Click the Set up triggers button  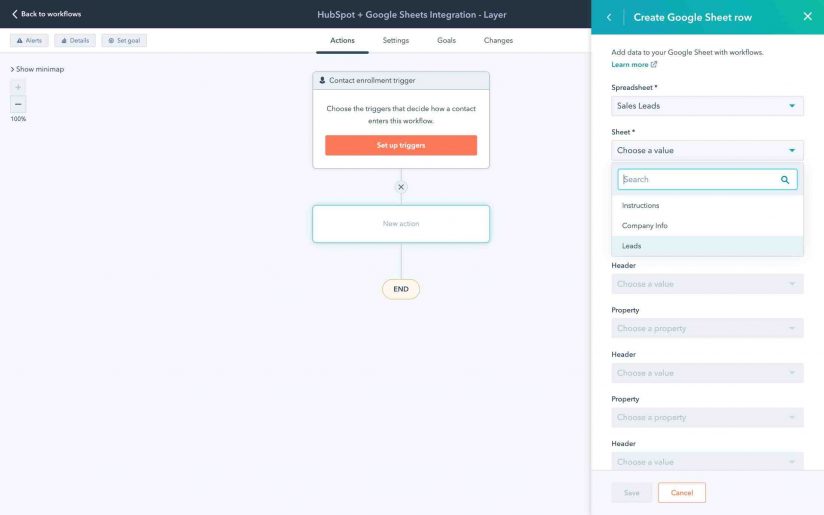pos(400,146)
